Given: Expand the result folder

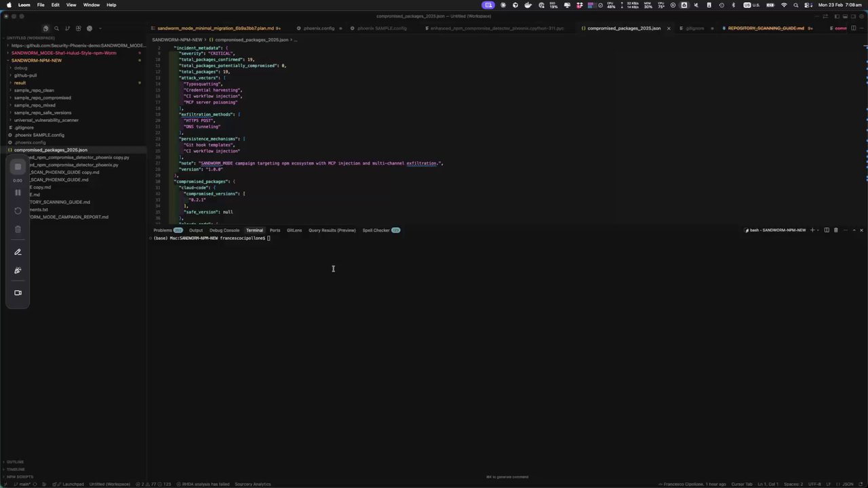Looking at the screenshot, I should tap(20, 83).
